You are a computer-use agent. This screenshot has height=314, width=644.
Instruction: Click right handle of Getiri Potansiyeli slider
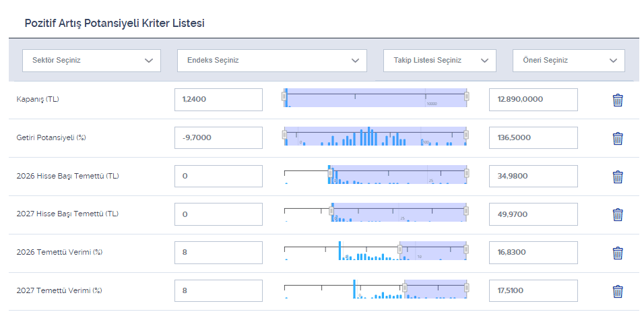click(x=466, y=136)
